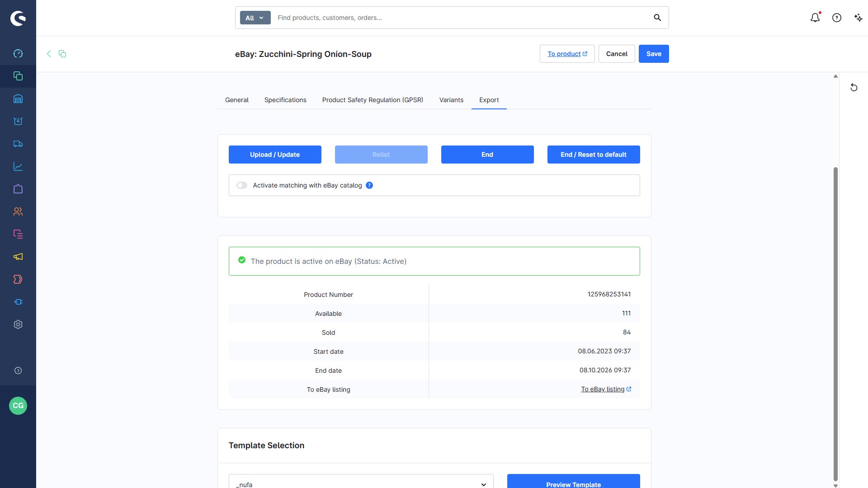Open the dashboard gauge icon in sidebar
This screenshot has width=868, height=488.
(18, 54)
